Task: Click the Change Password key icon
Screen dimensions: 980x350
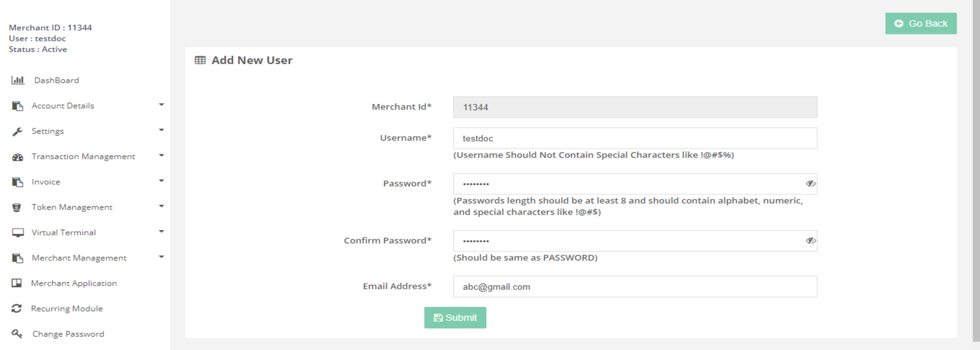Action: pyautogui.click(x=17, y=334)
